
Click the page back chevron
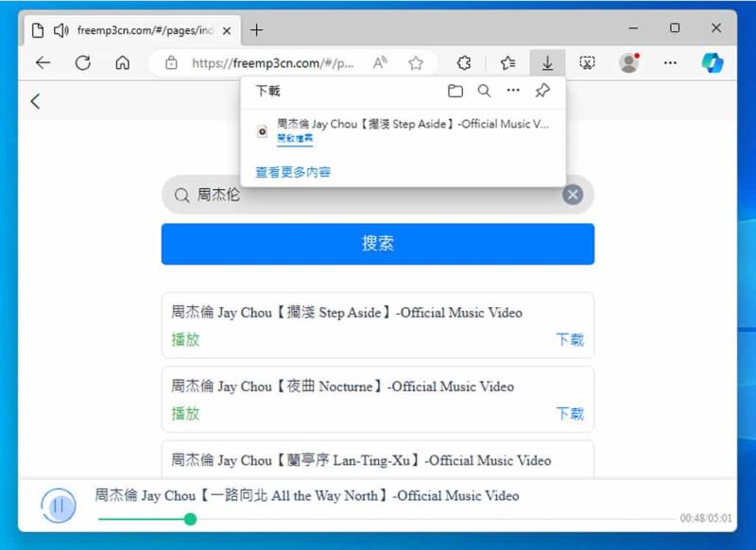tap(35, 101)
